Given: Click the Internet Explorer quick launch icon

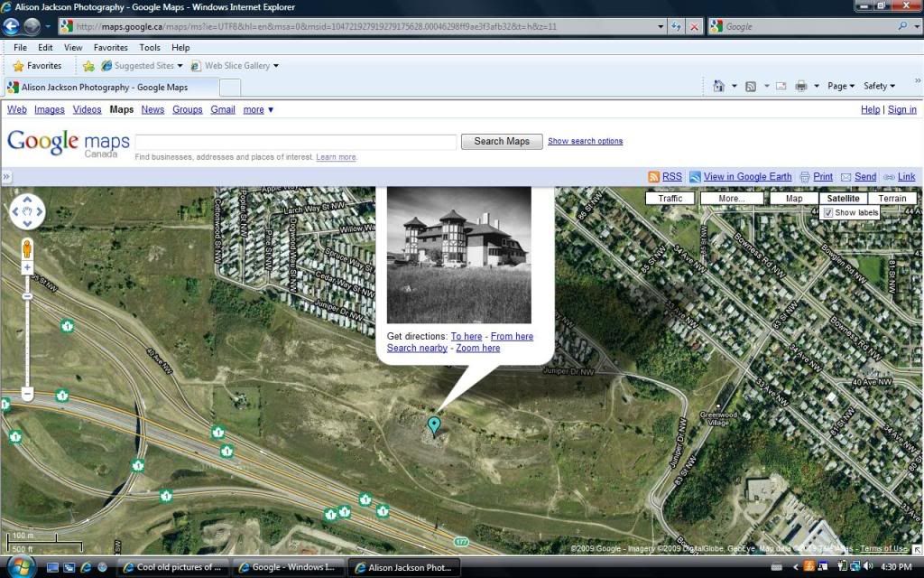Looking at the screenshot, I should [x=86, y=567].
